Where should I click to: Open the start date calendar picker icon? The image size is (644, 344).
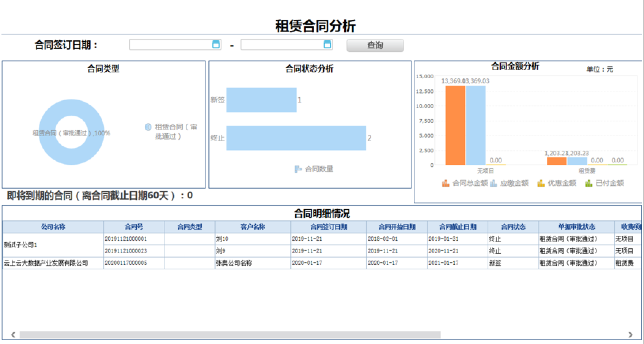tap(216, 45)
